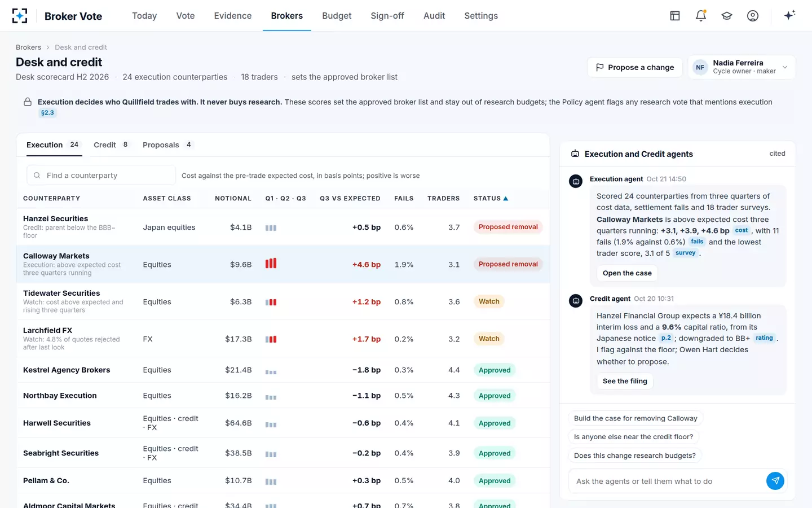This screenshot has width=812, height=508.
Task: Open the Audit menu
Action: click(434, 16)
